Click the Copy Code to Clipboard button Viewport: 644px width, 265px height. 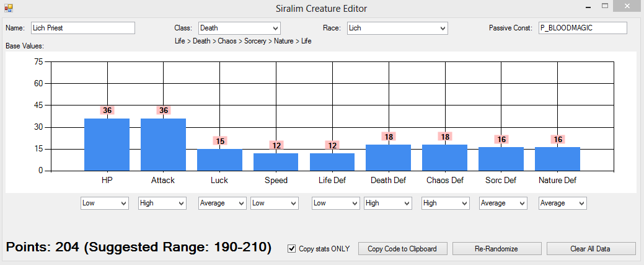402,248
